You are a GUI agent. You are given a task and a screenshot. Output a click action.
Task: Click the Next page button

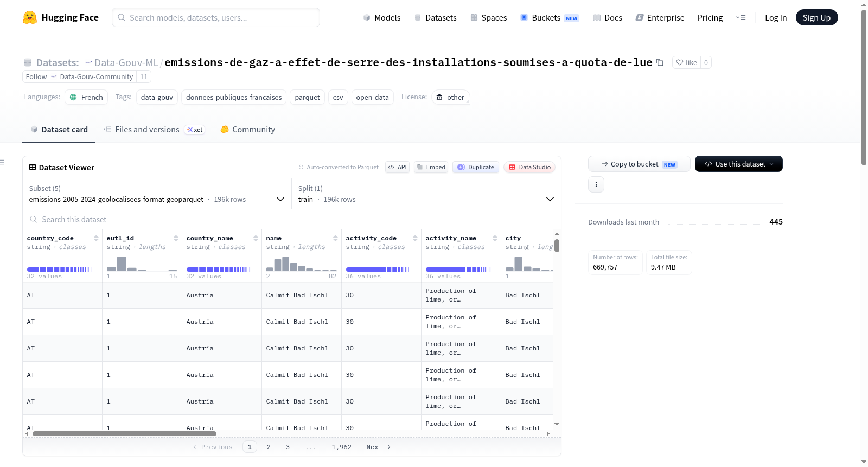coord(378,447)
